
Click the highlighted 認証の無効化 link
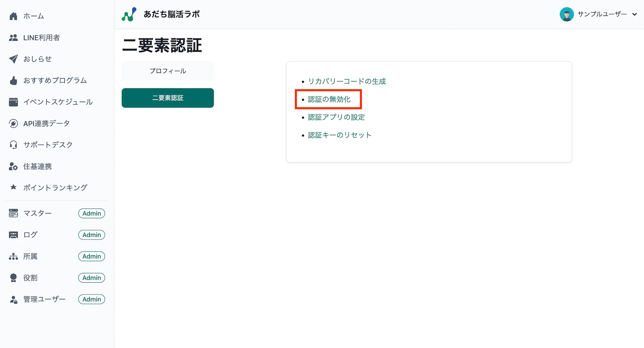coord(328,99)
